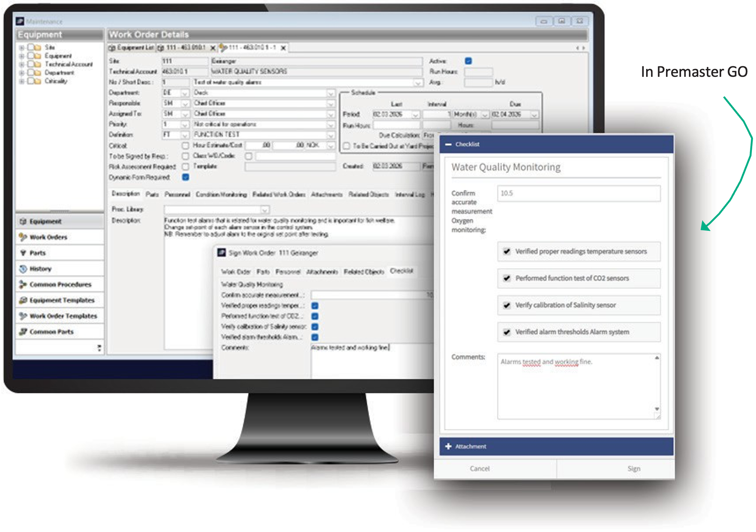Select the History clock icon
Viewport: 756px width, 532px height.
(x=23, y=269)
